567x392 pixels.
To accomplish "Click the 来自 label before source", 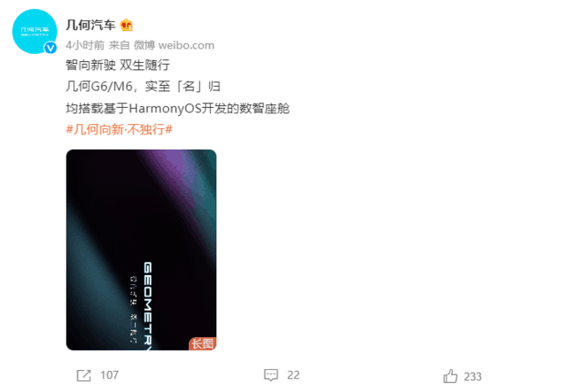I will (120, 45).
